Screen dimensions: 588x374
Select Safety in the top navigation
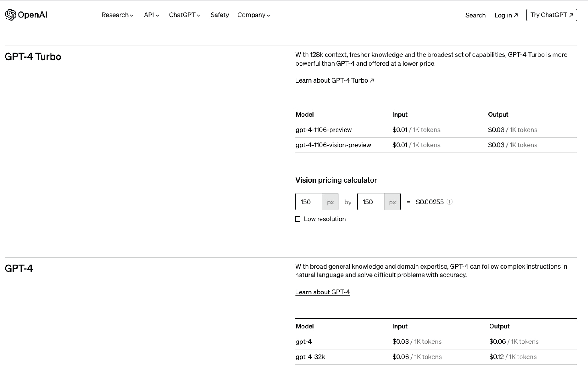(x=220, y=15)
